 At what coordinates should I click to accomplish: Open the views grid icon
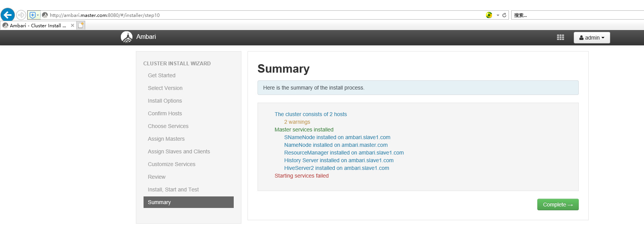560,37
